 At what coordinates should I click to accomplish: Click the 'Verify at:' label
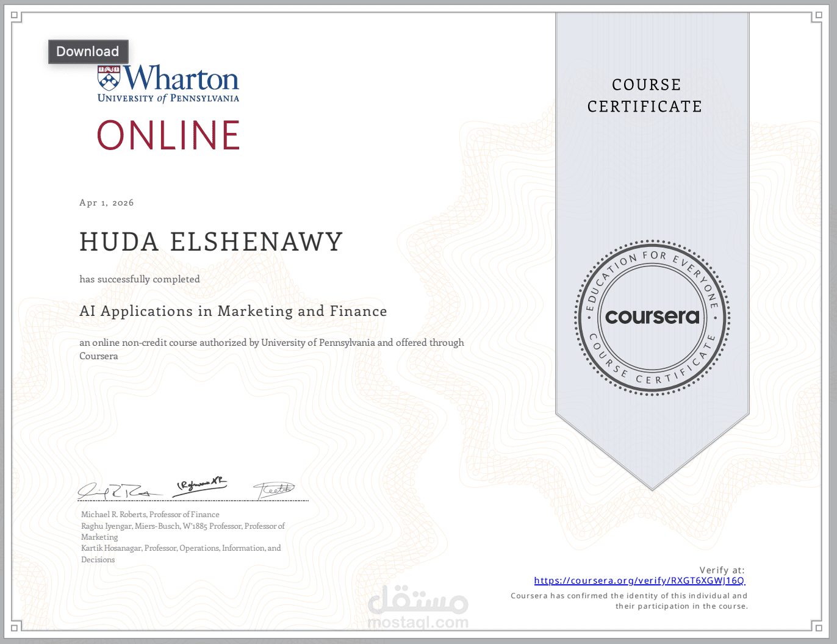pyautogui.click(x=722, y=570)
